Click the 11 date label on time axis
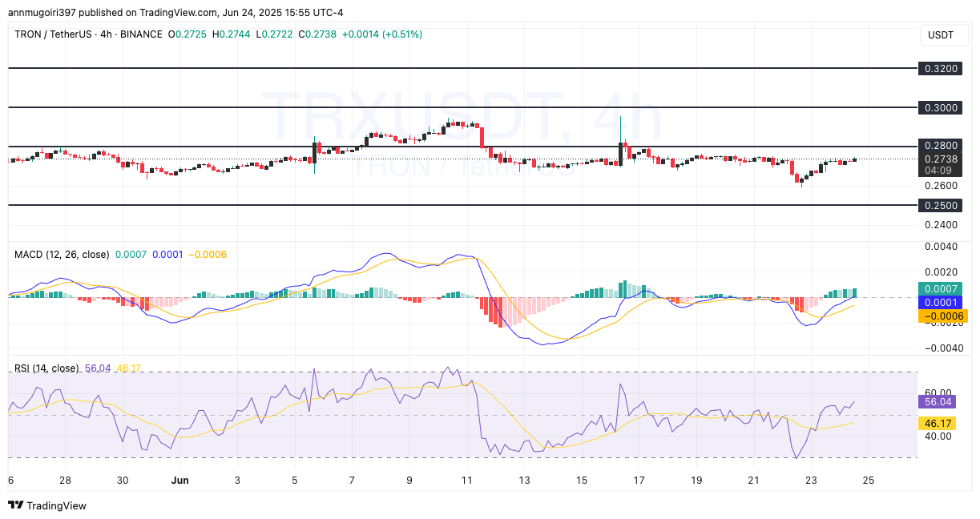 467,480
